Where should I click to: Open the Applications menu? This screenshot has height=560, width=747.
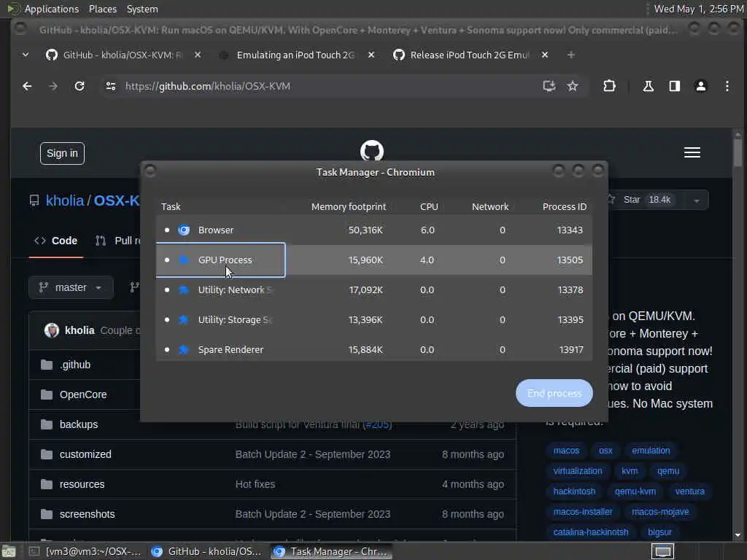coord(52,9)
